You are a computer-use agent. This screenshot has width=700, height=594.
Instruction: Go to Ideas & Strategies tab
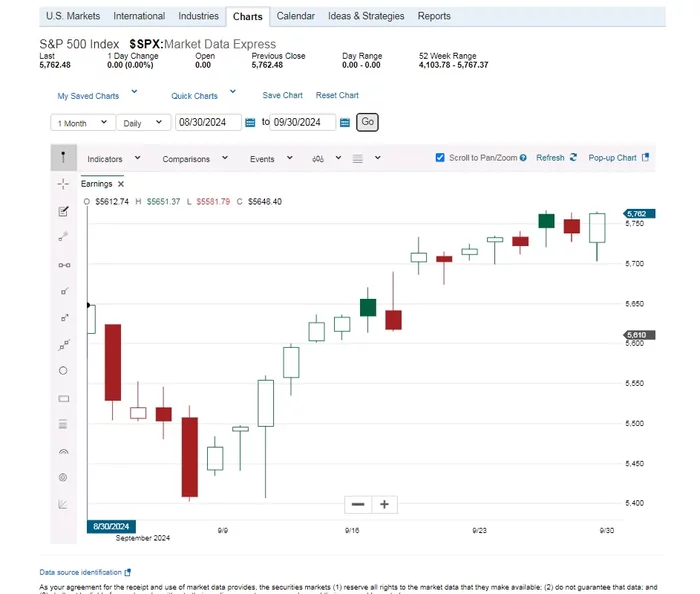click(x=366, y=16)
